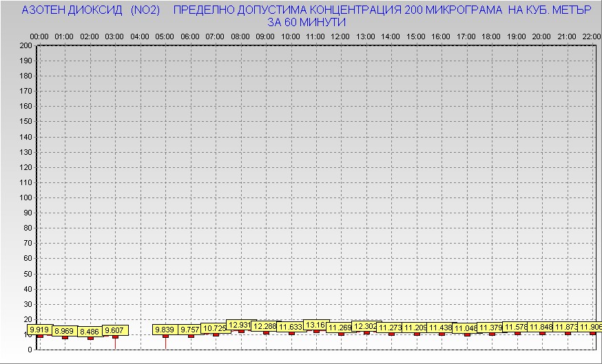This screenshot has width=602, height=364.
Task: Click the 9.839 data label at 05:00
Action: click(x=165, y=330)
